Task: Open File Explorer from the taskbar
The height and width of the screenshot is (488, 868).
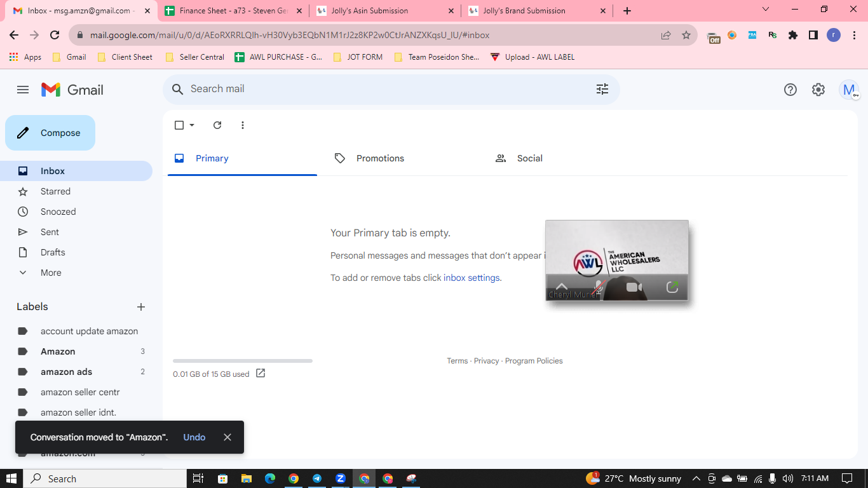Action: click(245, 478)
